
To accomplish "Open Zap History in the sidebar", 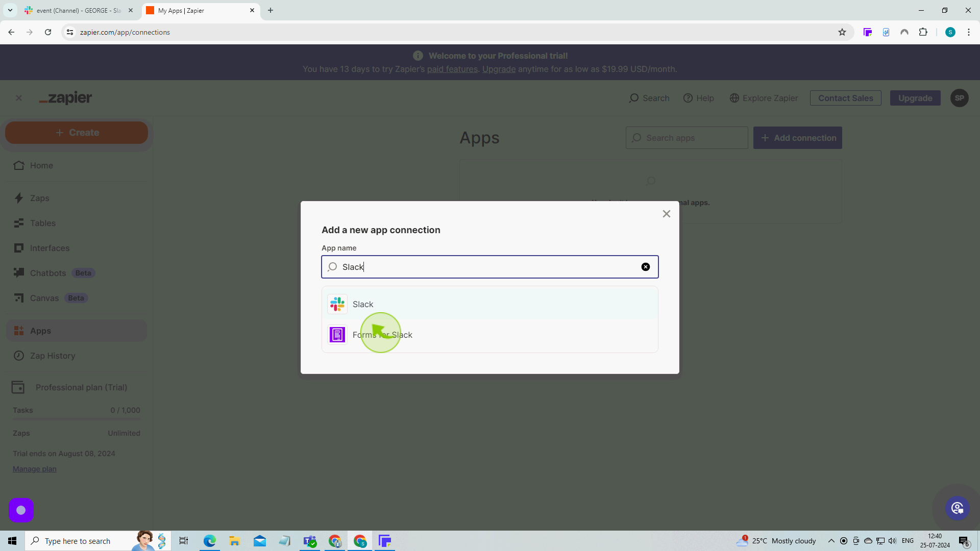I will point(77,356).
